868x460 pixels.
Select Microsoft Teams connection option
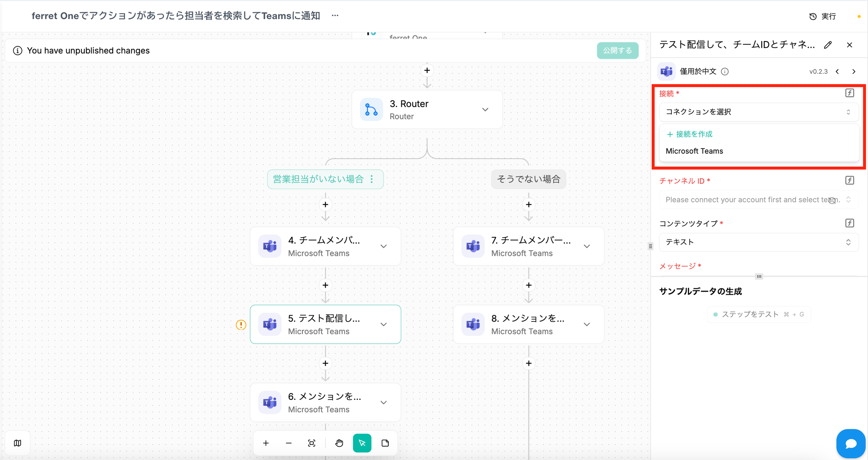(694, 151)
